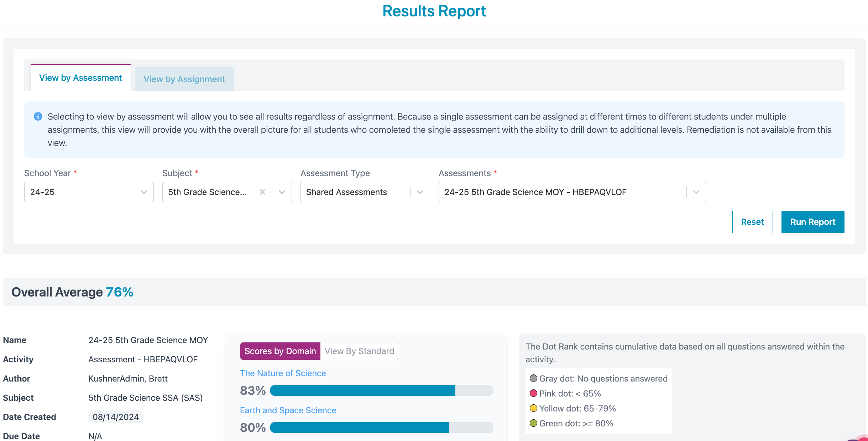The height and width of the screenshot is (441, 868).
Task: Expand the Subject dropdown chevron
Action: tap(282, 192)
